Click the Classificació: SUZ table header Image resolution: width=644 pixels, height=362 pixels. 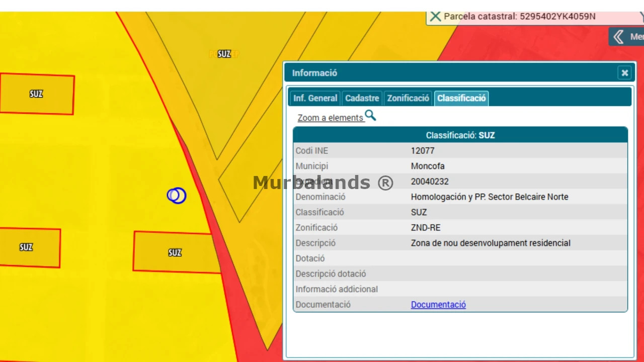click(460, 135)
